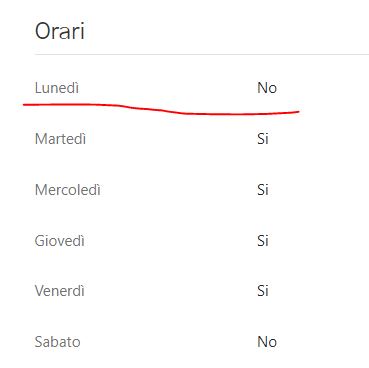Toggle the Si value for Martedì
Screen dimensions: 369x368
pyautogui.click(x=263, y=139)
